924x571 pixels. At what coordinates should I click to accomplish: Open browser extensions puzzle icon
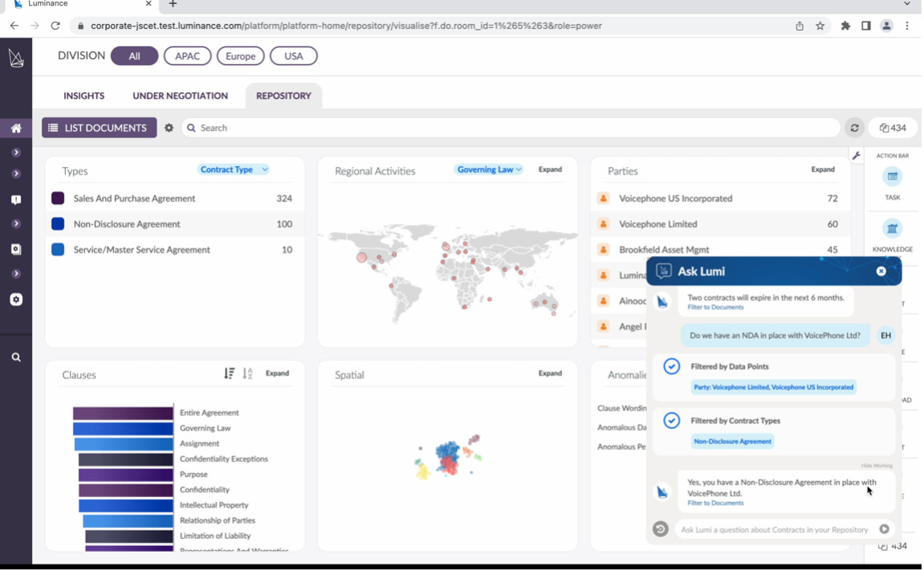845,26
